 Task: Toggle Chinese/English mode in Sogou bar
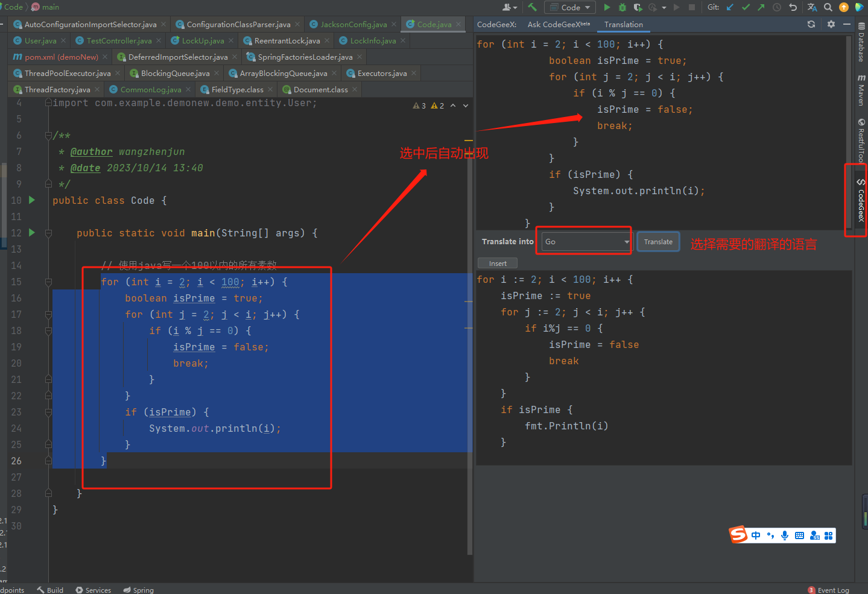[x=756, y=536]
